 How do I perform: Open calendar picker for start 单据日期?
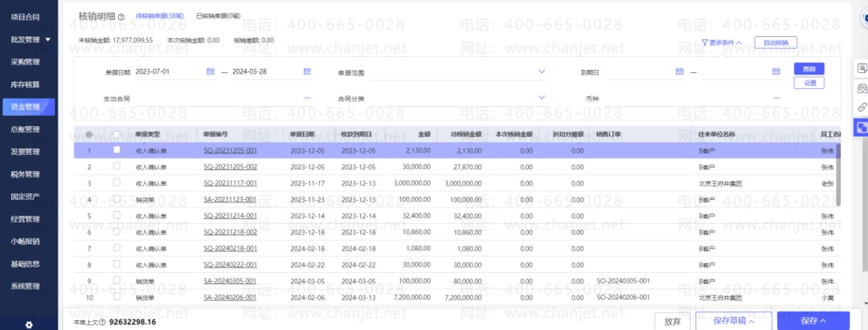coord(211,71)
